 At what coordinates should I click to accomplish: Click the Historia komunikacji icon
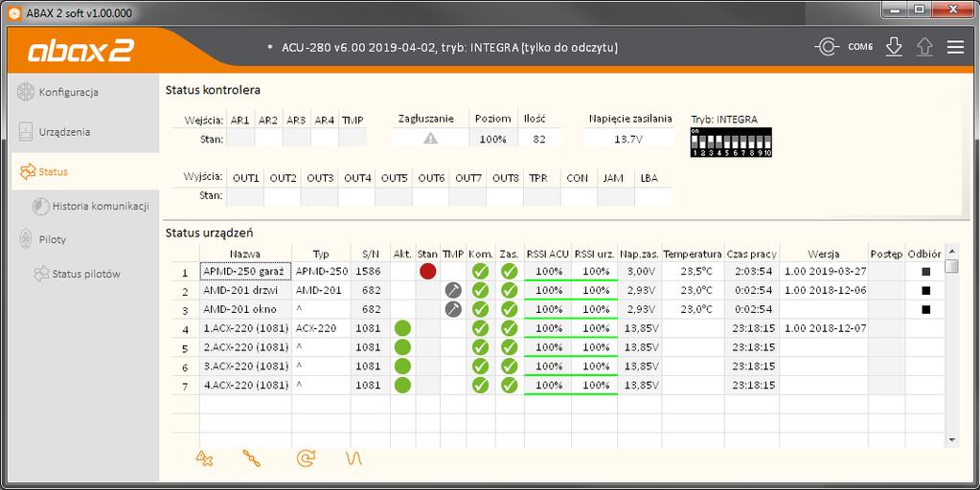point(40,207)
